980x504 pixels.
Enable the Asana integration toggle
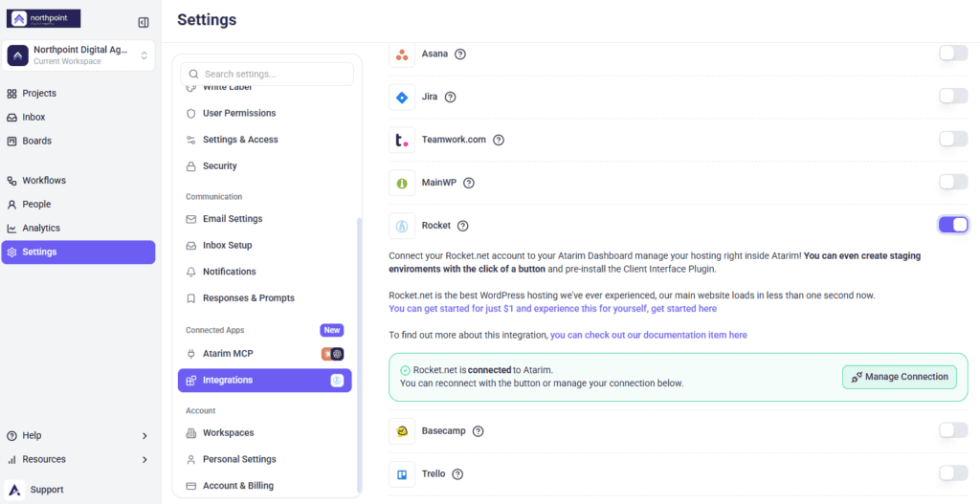tap(953, 54)
